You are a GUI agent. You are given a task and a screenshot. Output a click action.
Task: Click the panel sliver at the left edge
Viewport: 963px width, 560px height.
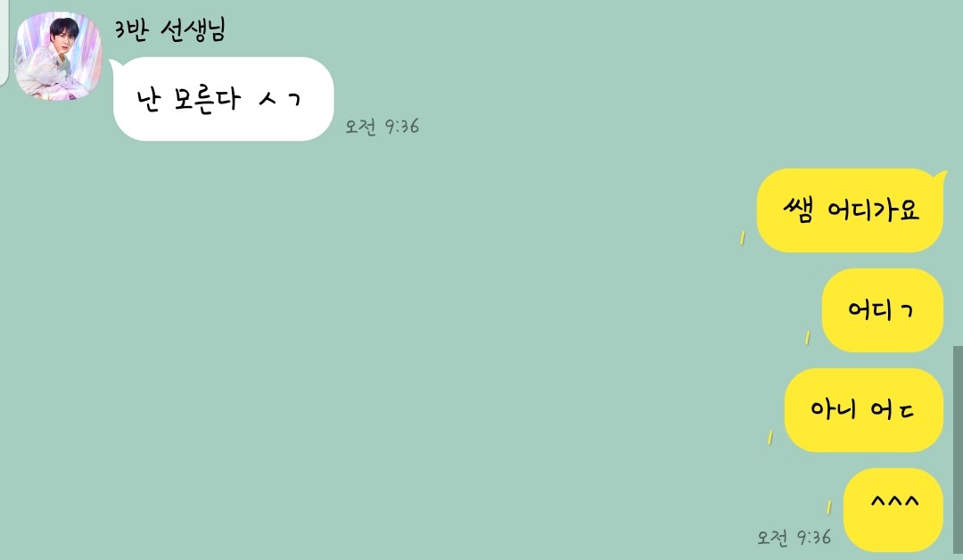point(4,42)
